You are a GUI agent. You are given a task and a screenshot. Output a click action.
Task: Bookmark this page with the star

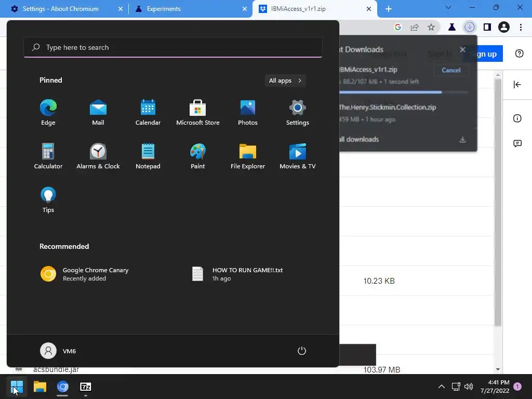click(431, 27)
